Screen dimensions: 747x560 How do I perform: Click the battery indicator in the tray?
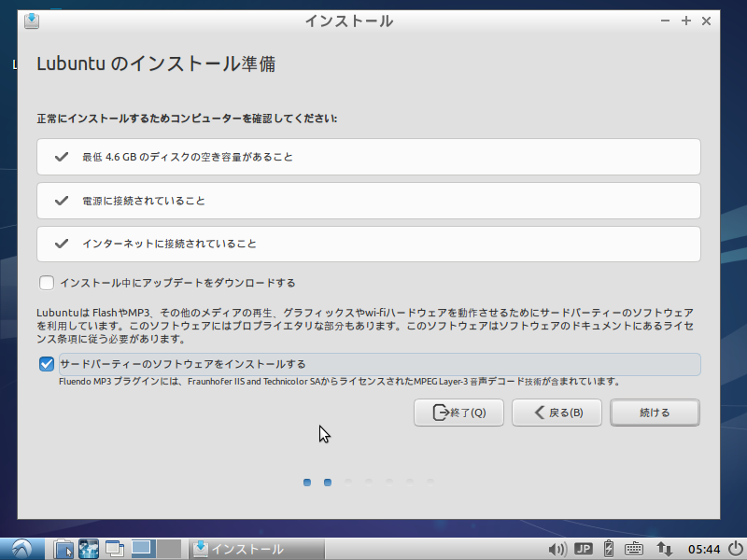click(x=608, y=549)
